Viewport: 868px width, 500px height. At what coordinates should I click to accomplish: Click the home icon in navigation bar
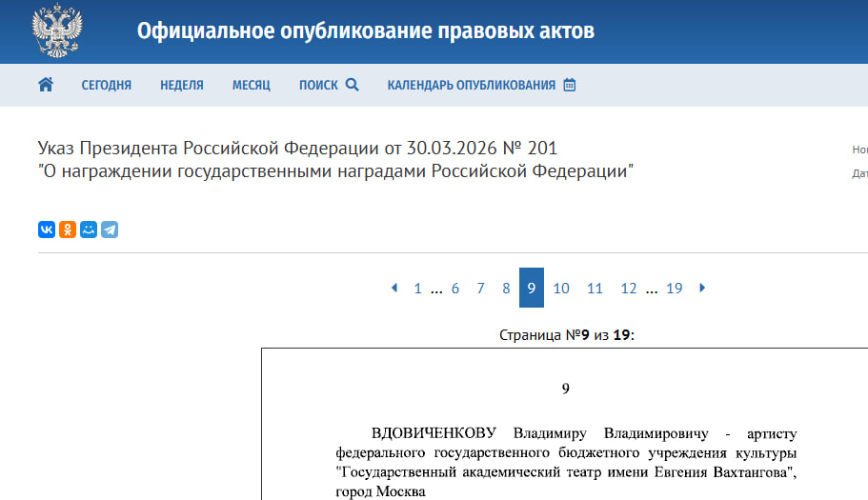(45, 85)
